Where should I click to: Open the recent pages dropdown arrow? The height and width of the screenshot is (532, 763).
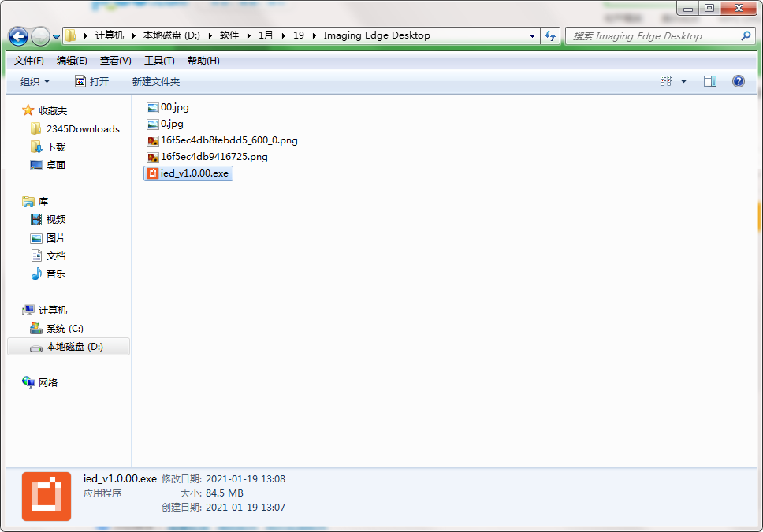[57, 37]
